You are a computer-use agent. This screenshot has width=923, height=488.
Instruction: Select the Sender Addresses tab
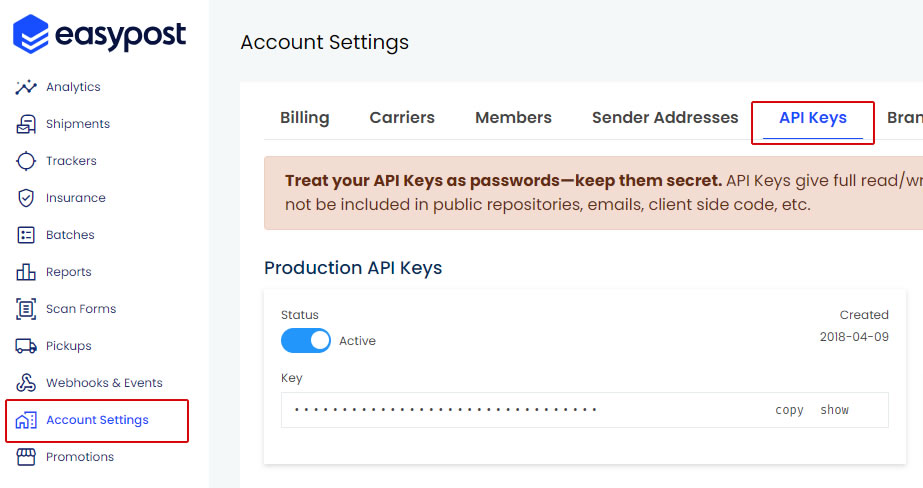click(x=665, y=118)
